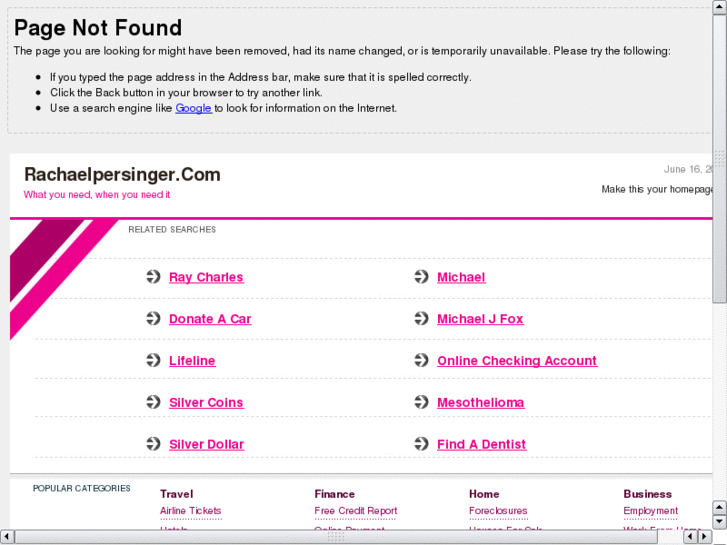This screenshot has width=727, height=545.
Task: Open the Google search engine link
Action: point(193,108)
